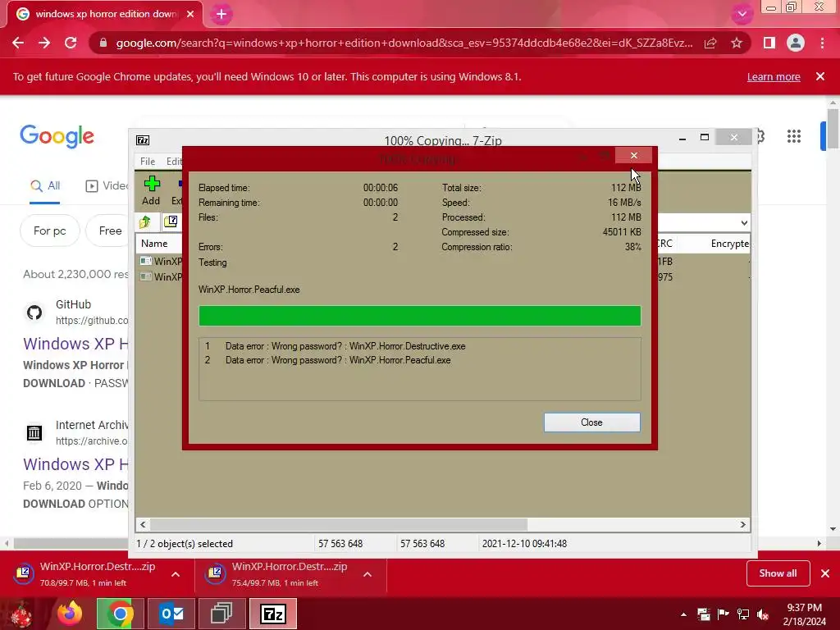Share this page icon in address bar
Viewport: 840px width, 630px height.
710,43
